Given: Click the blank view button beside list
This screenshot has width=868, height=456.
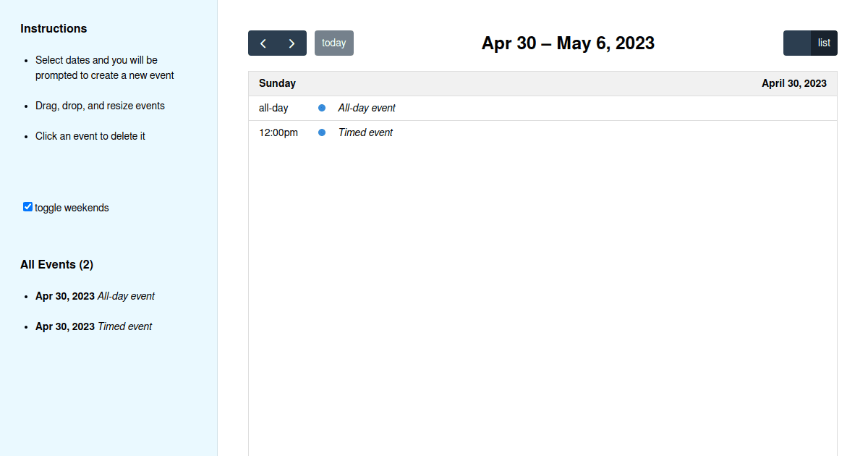Looking at the screenshot, I should click(x=797, y=43).
